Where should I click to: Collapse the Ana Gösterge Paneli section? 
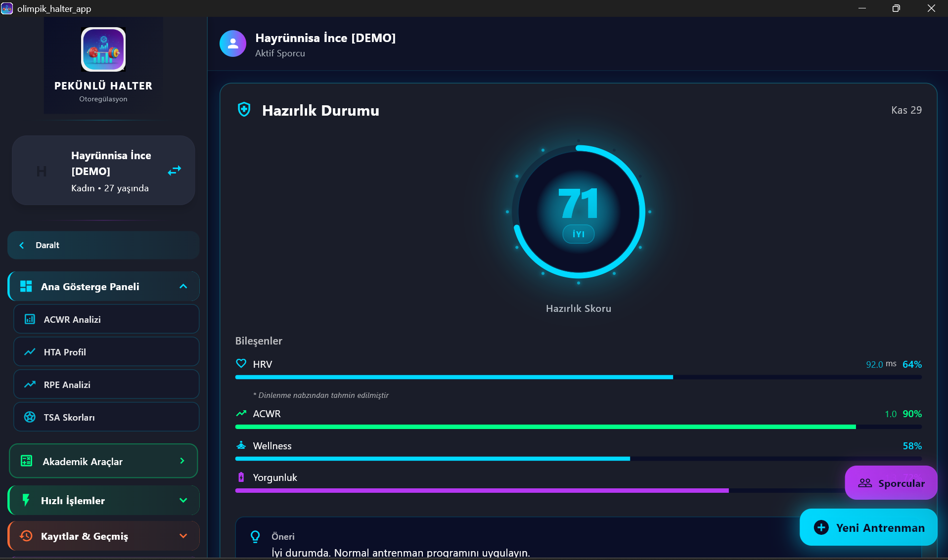coord(183,287)
